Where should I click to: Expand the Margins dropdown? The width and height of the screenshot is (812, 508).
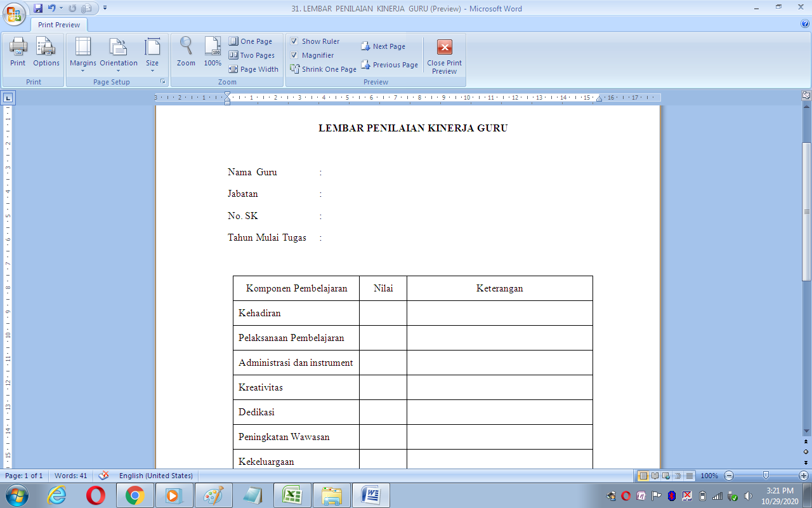click(x=83, y=53)
